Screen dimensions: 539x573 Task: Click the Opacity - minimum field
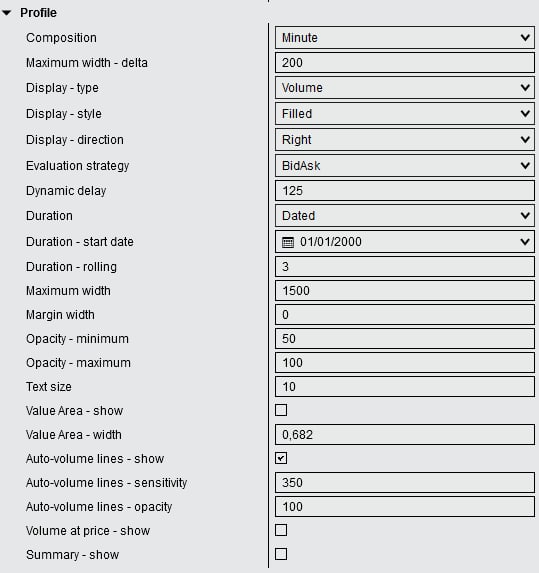405,338
